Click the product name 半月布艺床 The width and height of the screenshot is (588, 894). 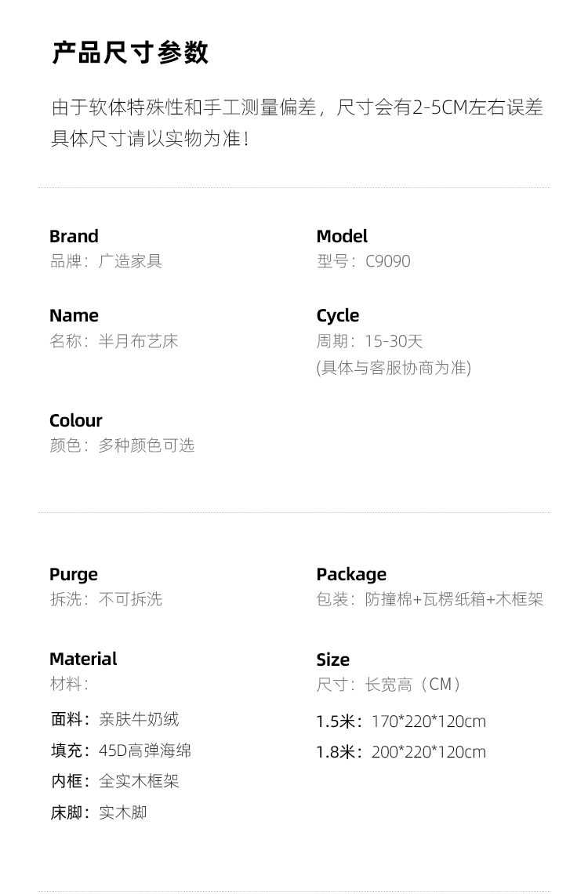(x=139, y=341)
